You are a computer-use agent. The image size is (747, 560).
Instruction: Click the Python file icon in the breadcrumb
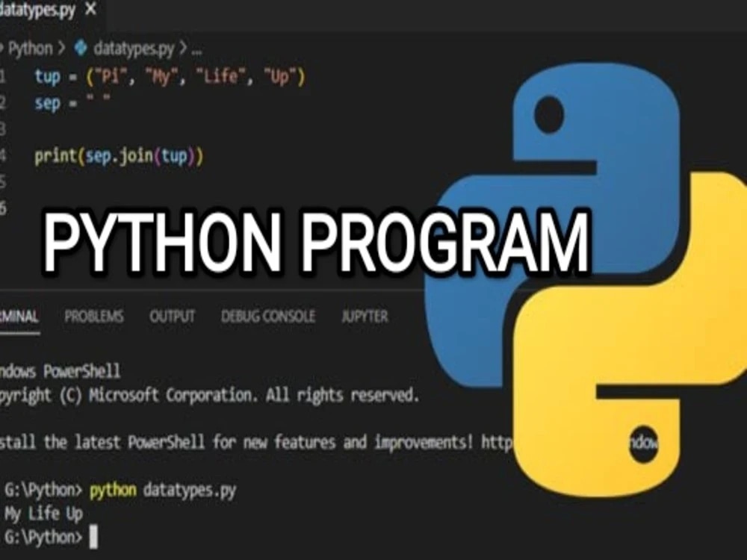pos(81,48)
